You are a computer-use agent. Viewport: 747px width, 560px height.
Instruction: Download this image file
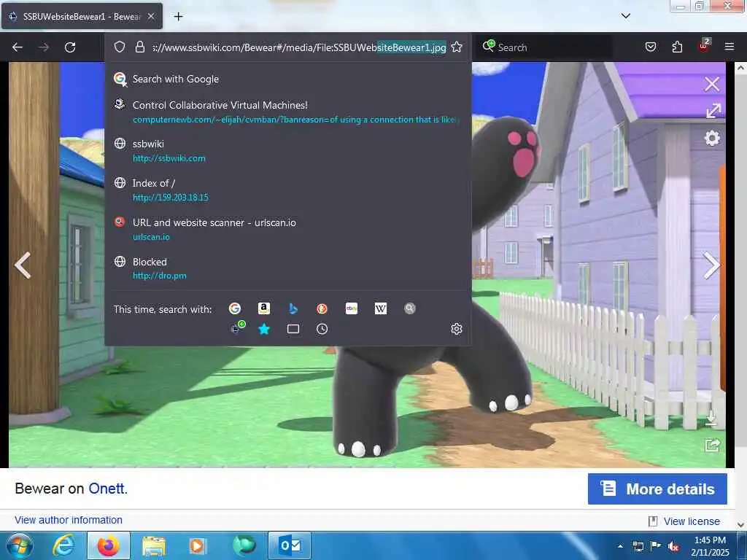click(x=711, y=418)
